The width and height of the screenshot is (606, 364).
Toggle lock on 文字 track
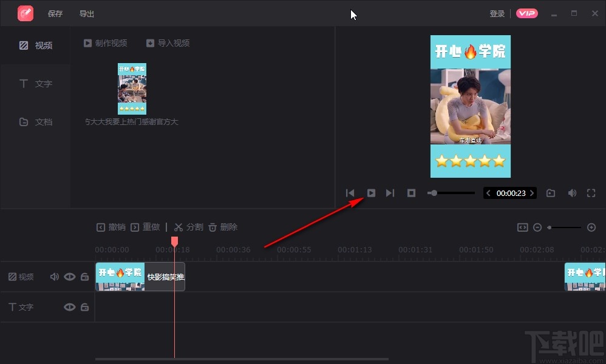[84, 307]
